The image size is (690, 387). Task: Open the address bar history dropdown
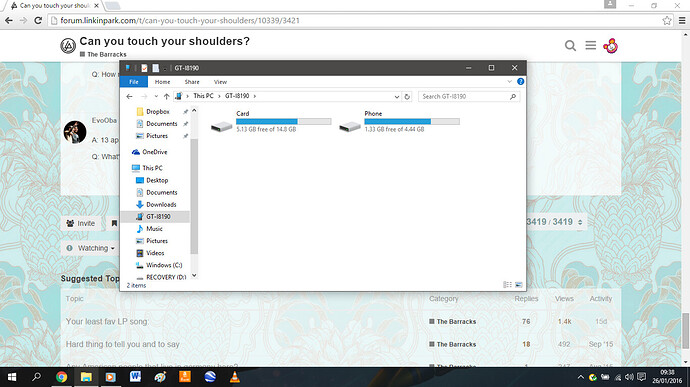coord(396,96)
